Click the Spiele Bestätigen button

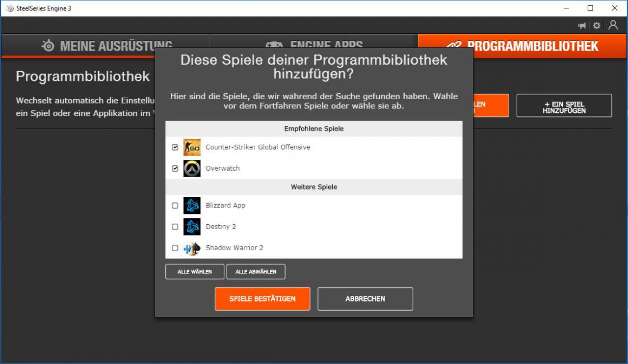(x=262, y=299)
